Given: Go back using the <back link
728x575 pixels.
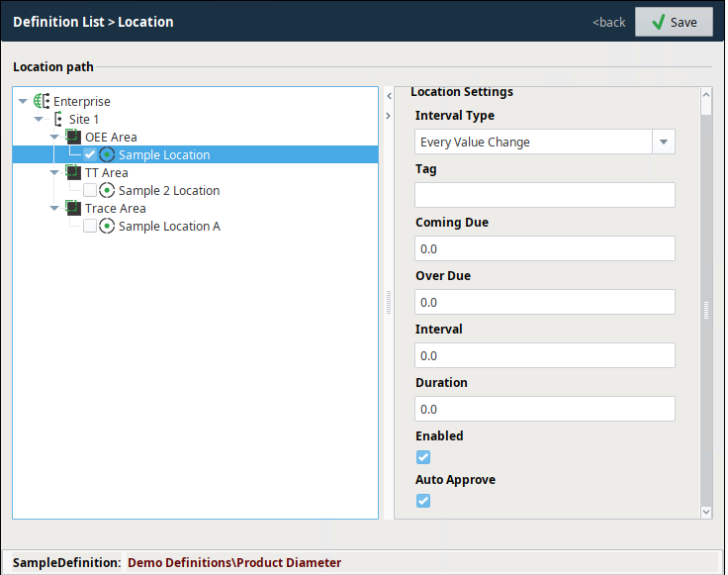Looking at the screenshot, I should click(608, 22).
